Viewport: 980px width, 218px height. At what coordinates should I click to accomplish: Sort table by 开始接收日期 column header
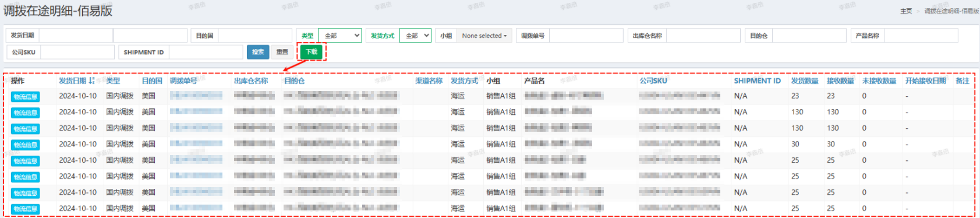click(x=925, y=81)
